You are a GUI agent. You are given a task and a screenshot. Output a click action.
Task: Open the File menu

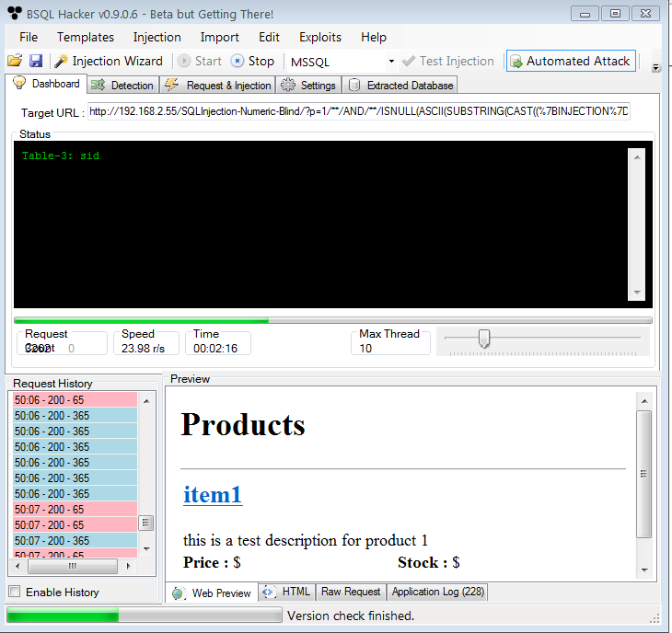(29, 37)
